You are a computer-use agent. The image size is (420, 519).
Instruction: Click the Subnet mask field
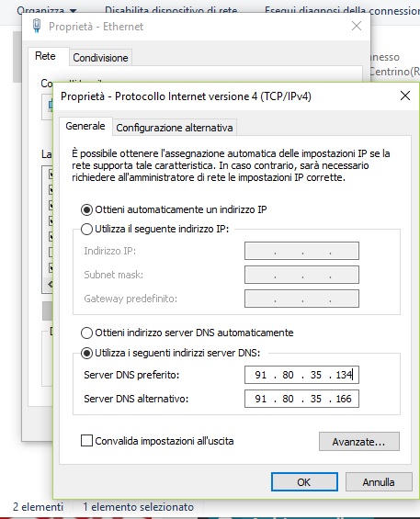click(301, 275)
